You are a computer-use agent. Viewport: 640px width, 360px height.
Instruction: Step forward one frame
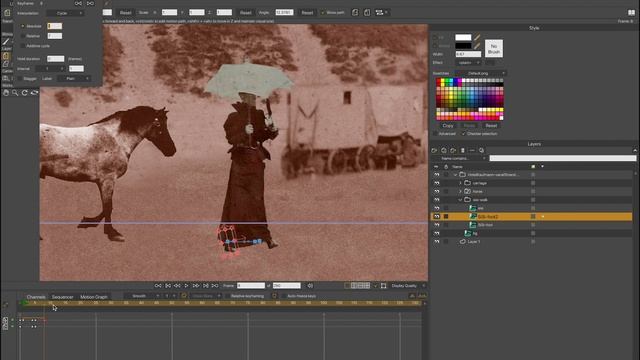pyautogui.click(x=196, y=286)
